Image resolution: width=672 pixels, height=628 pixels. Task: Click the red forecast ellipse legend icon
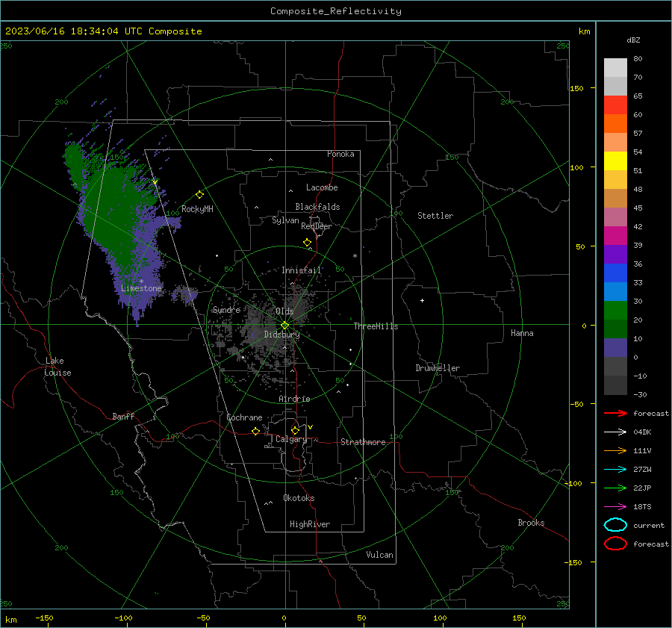pos(615,544)
